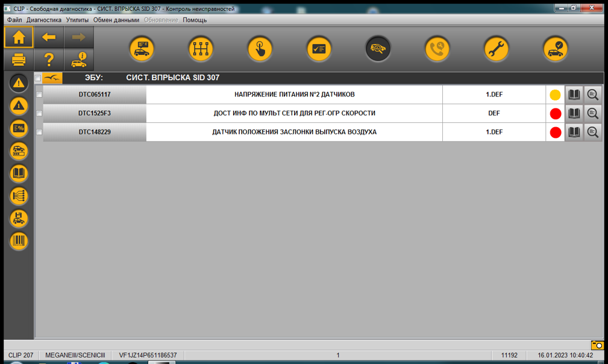The width and height of the screenshot is (608, 364).
Task: Open the gearbox shift pattern icon
Action: [x=201, y=49]
